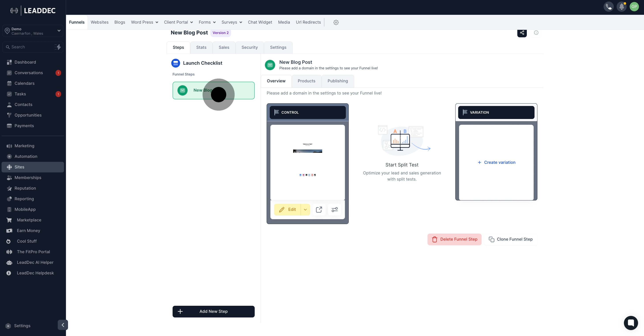This screenshot has height=336, width=644.
Task: Open control page in new tab icon
Action: click(x=319, y=210)
